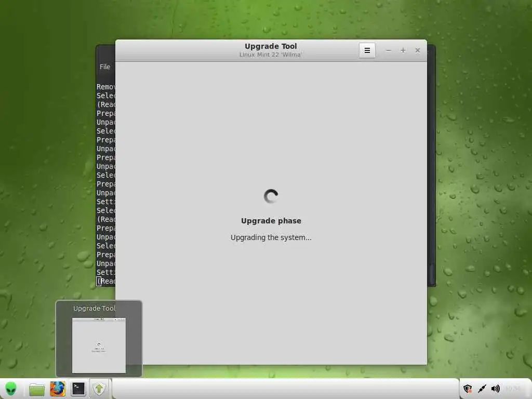Open the Upgrade Tool hamburger menu
This screenshot has width=532, height=399.
pos(367,50)
